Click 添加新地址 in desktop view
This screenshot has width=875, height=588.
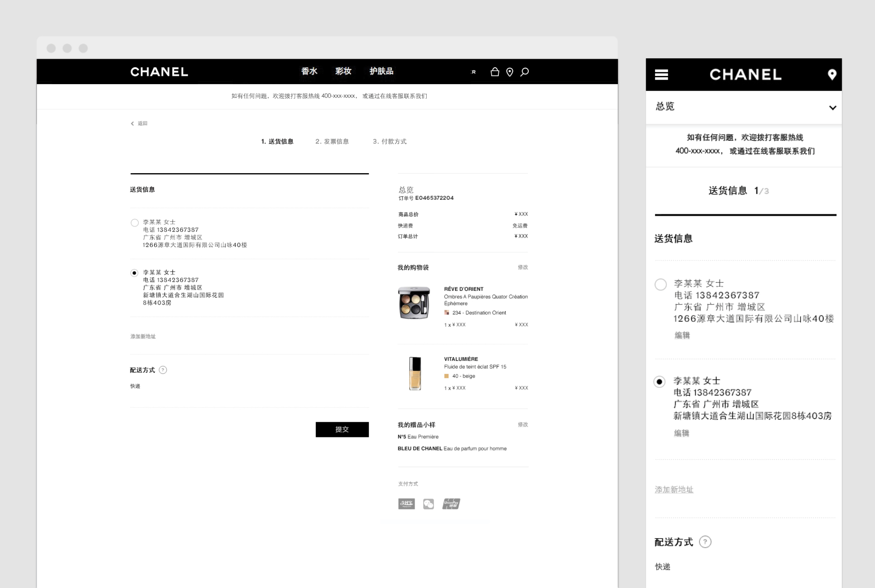143,336
